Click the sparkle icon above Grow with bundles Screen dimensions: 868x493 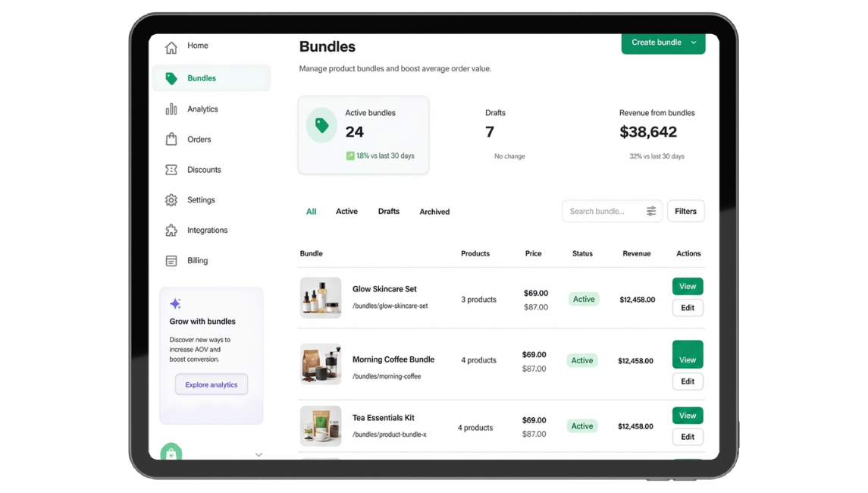(x=175, y=303)
